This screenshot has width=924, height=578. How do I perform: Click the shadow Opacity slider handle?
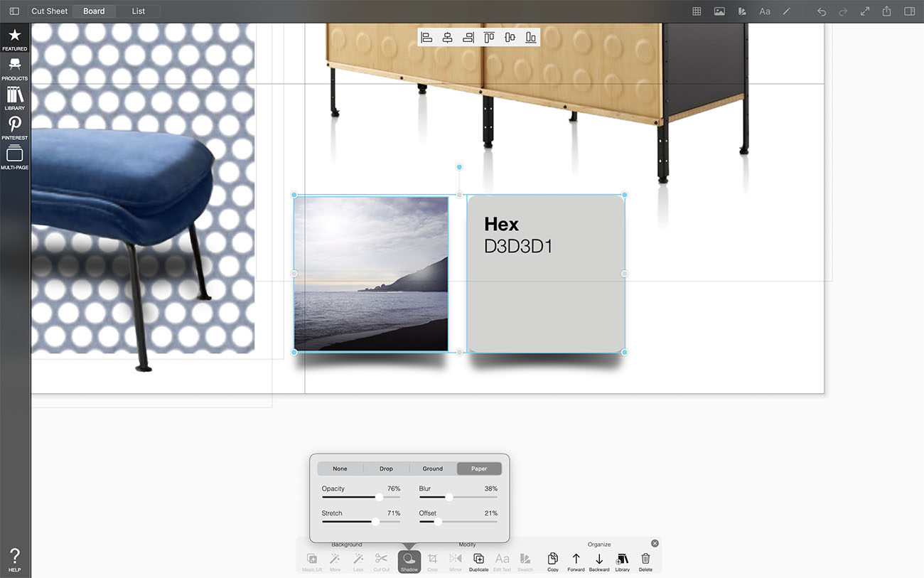379,498
